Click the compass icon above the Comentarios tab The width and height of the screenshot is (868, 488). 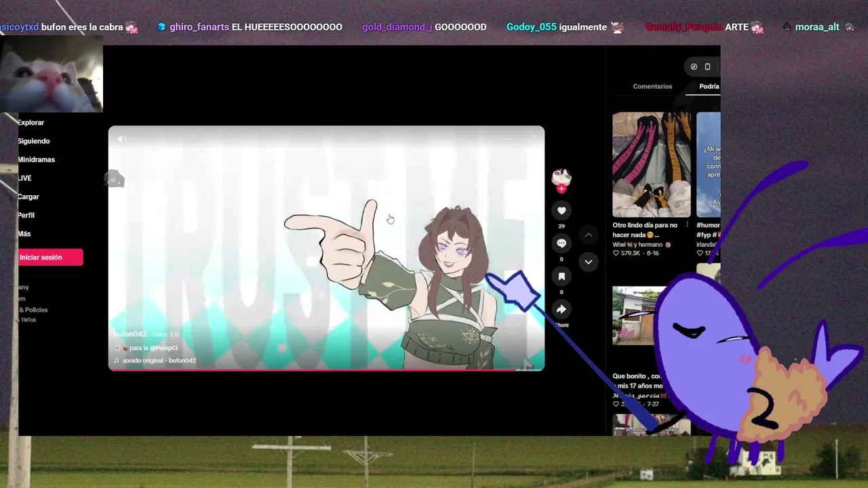pyautogui.click(x=694, y=66)
